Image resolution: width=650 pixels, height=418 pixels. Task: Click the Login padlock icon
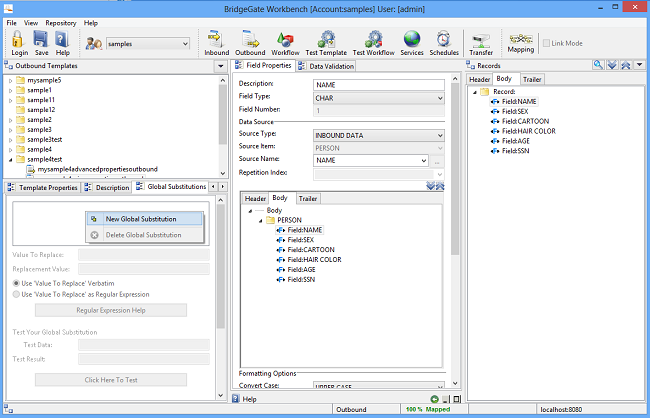tap(18, 39)
